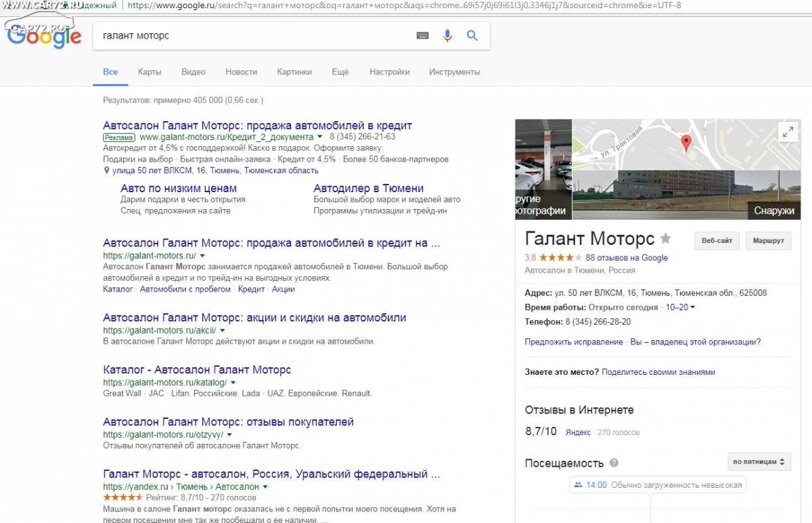Open result Автосалон Галант Моторс: отзывы покупателей
812x523 pixels.
(228, 422)
